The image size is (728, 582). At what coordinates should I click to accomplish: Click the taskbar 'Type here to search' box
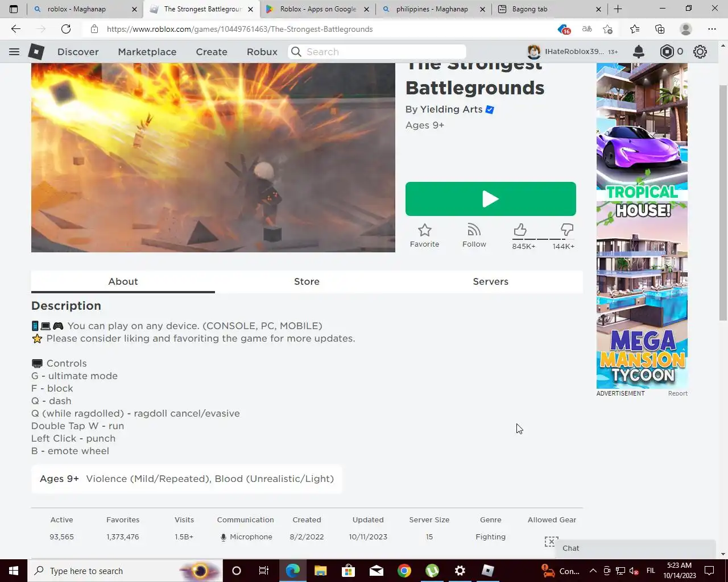pyautogui.click(x=125, y=571)
